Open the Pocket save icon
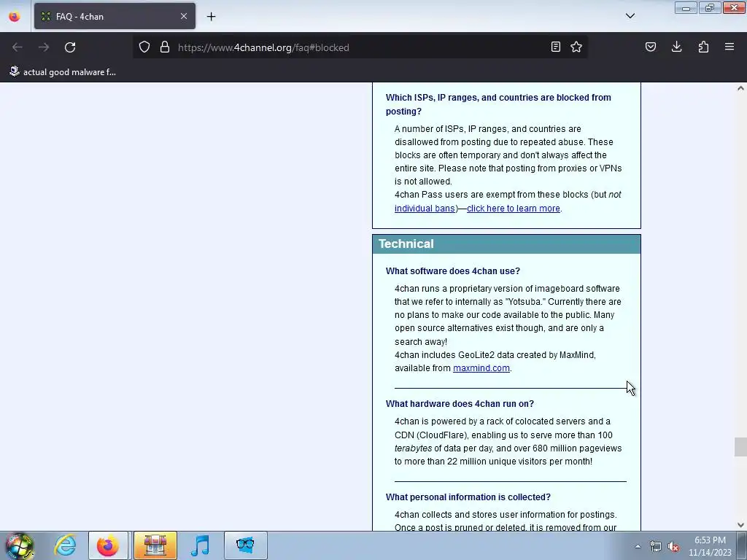The width and height of the screenshot is (747, 560). (651, 47)
